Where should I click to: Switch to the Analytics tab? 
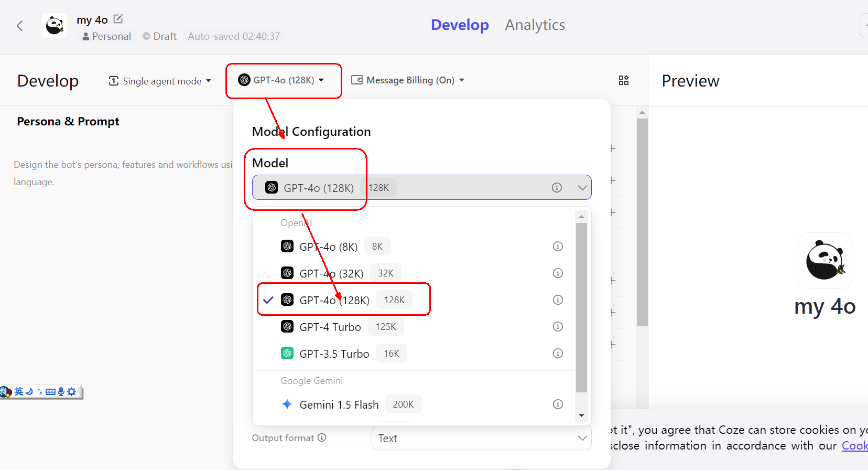point(535,25)
